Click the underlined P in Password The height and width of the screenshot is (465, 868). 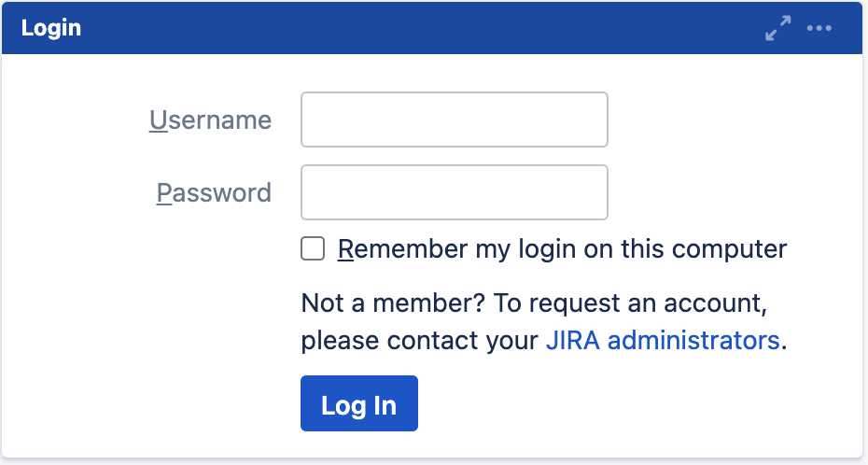point(164,192)
